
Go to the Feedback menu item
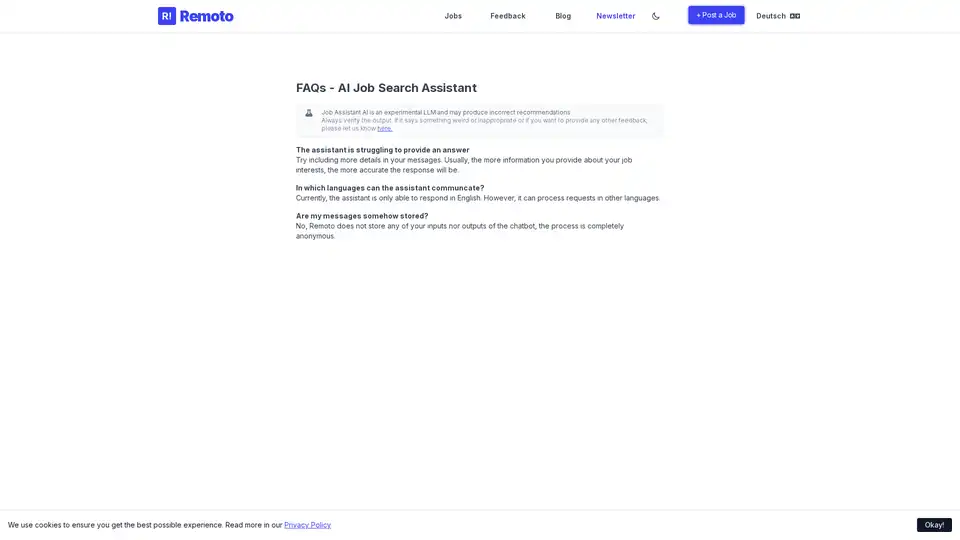(x=507, y=16)
